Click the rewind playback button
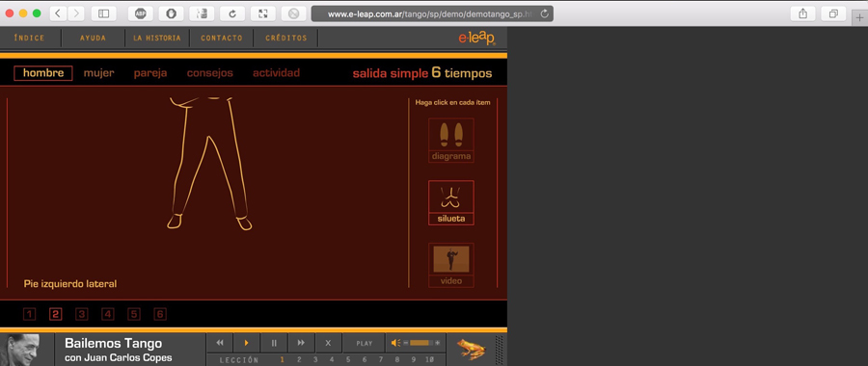 (220, 343)
